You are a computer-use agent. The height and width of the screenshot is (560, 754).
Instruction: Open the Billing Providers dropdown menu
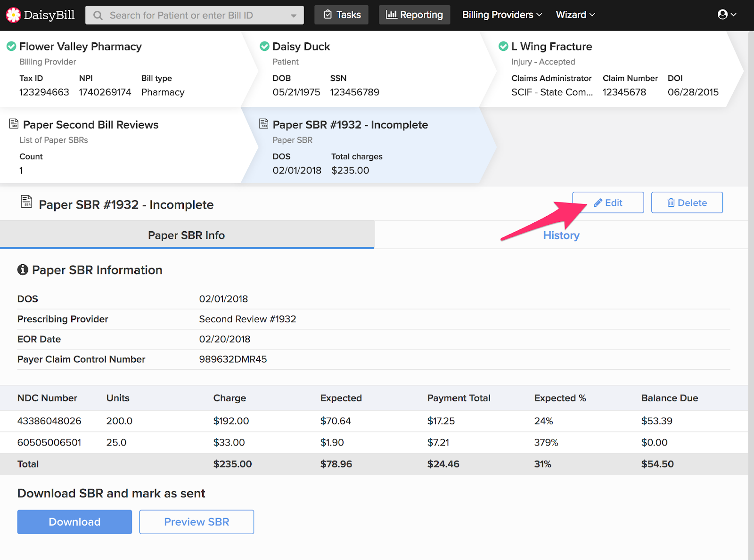pyautogui.click(x=502, y=15)
